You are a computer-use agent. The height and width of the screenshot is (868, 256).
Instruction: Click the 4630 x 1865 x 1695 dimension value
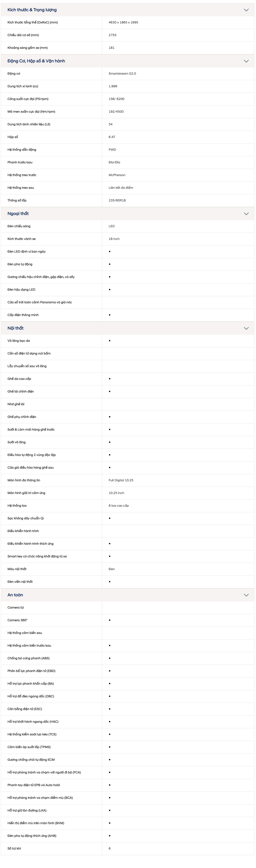[123, 23]
